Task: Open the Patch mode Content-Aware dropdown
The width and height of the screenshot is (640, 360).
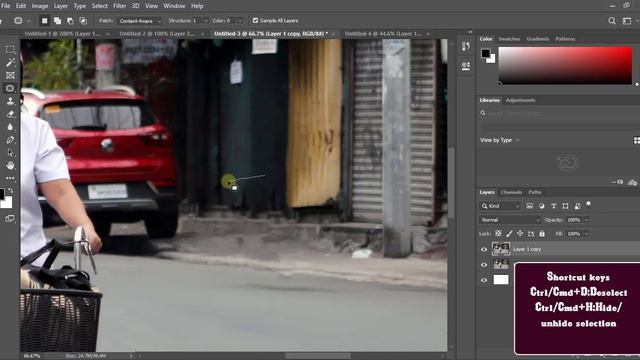Action: [x=140, y=21]
